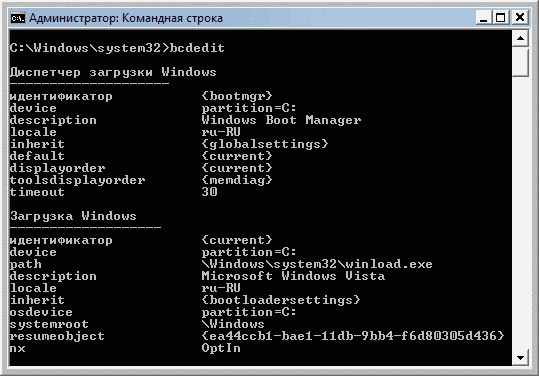Minimize the command prompt window
539x376 pixels.
coord(484,17)
